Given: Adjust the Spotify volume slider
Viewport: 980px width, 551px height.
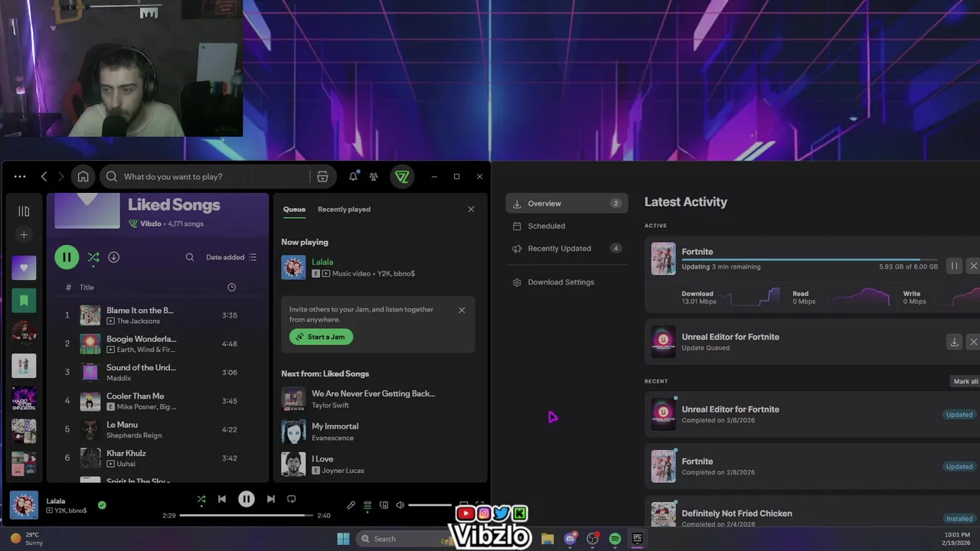Looking at the screenshot, I should [430, 505].
